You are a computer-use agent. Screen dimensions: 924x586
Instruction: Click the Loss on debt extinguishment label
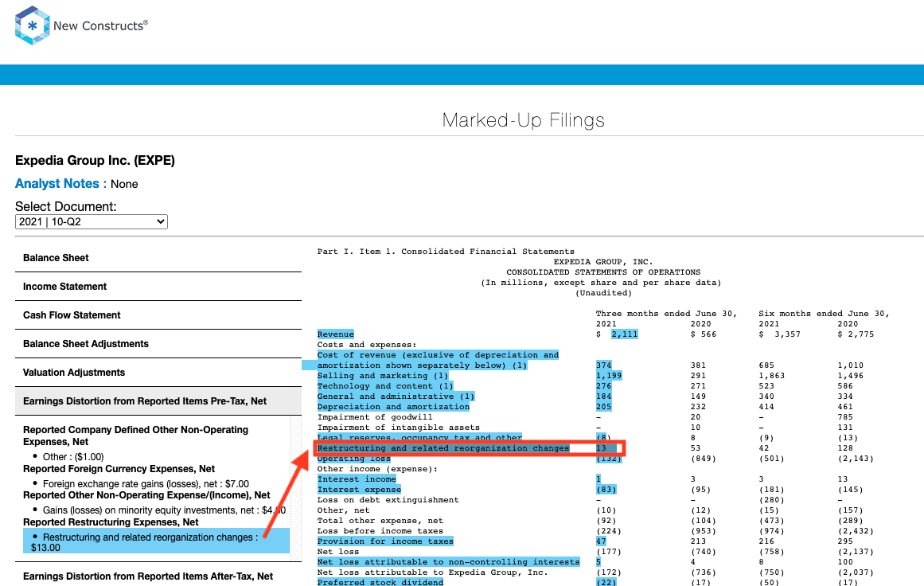(x=388, y=500)
